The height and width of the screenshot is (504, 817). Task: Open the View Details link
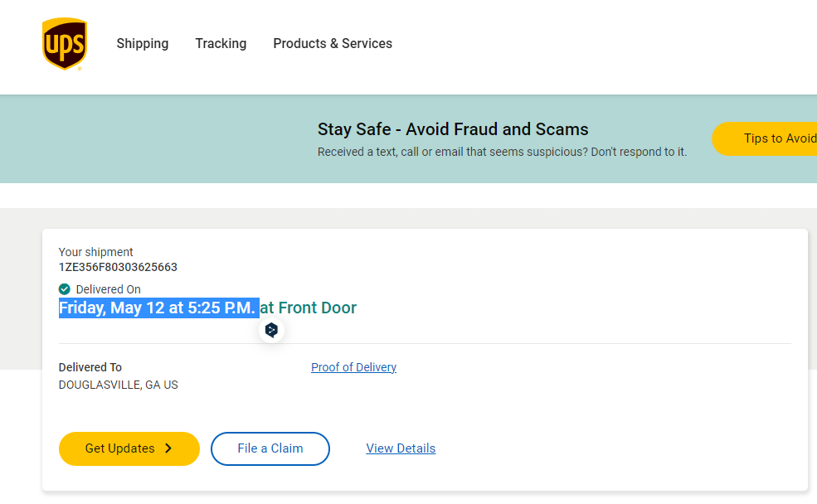(x=401, y=448)
